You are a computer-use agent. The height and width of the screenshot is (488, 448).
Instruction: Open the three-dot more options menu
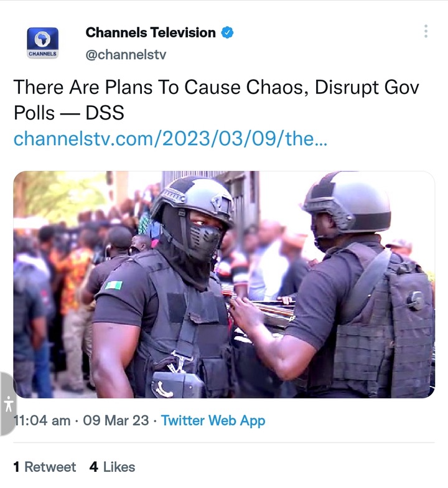426,31
